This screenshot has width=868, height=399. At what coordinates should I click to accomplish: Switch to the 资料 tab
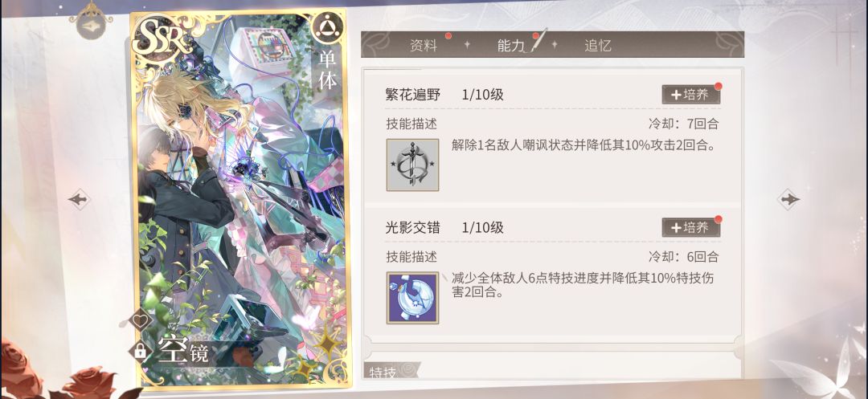point(424,46)
